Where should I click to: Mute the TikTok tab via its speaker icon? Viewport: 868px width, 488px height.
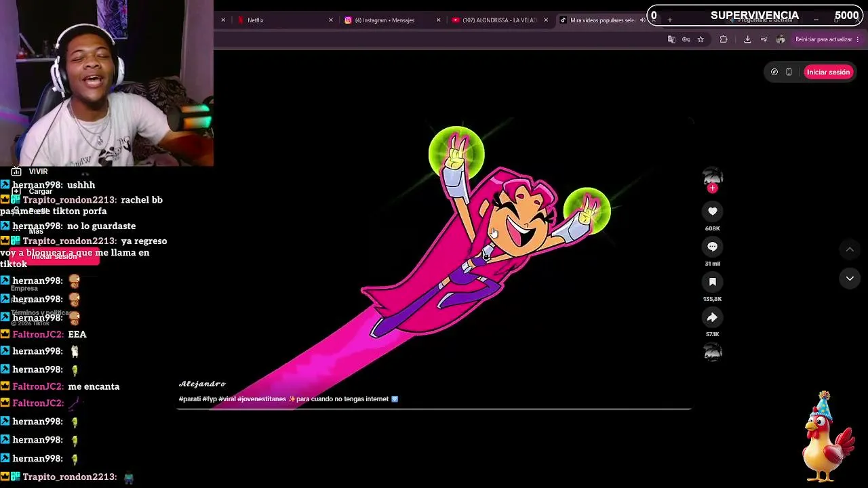(x=642, y=20)
